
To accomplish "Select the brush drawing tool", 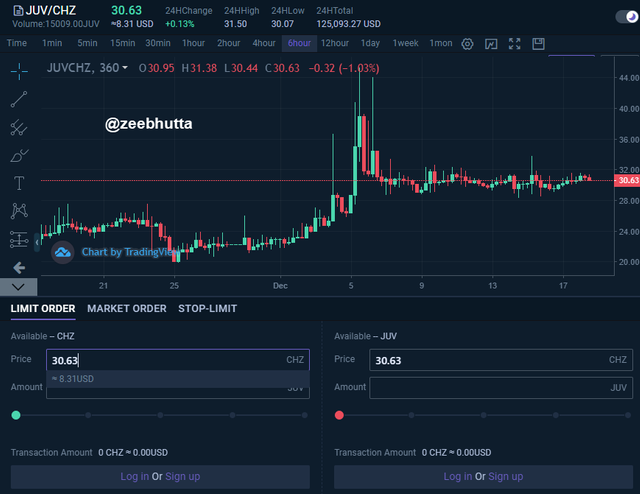I will (x=19, y=155).
